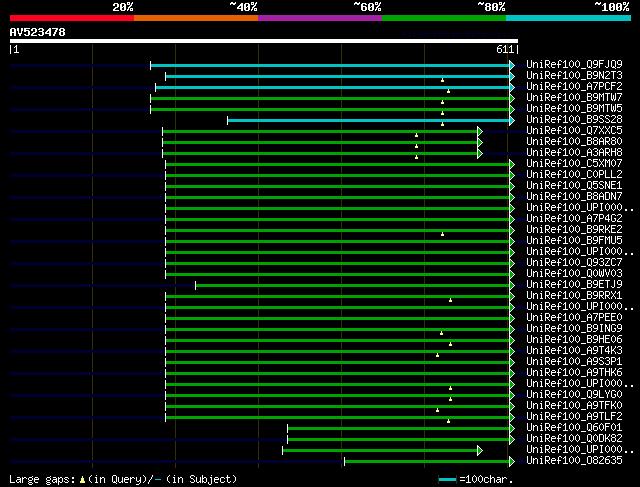This screenshot has width=640, height=487.
Task: Click the cyan arrowhead of UniRef100_Q9FJQ9 alignment
Action: click(x=512, y=65)
